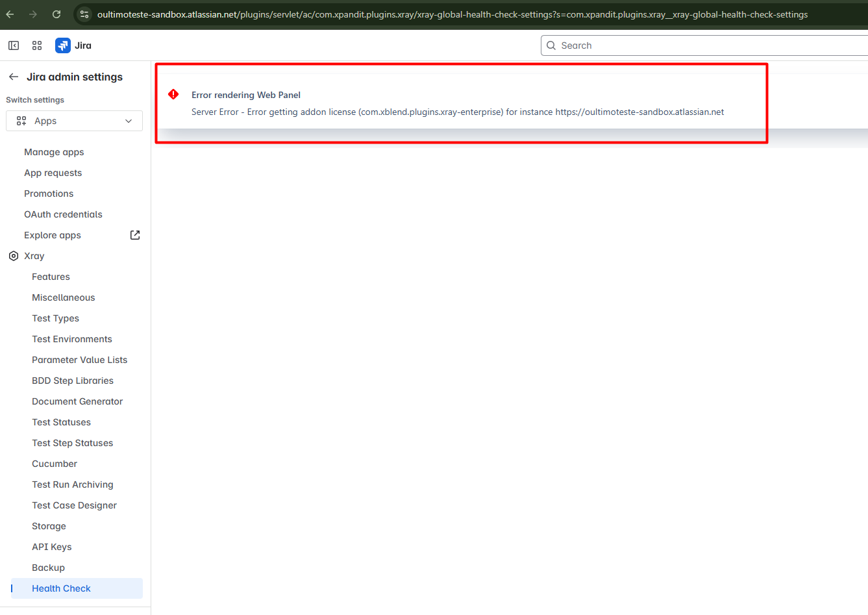
Task: Click the Jira admin settings title
Action: [x=75, y=77]
